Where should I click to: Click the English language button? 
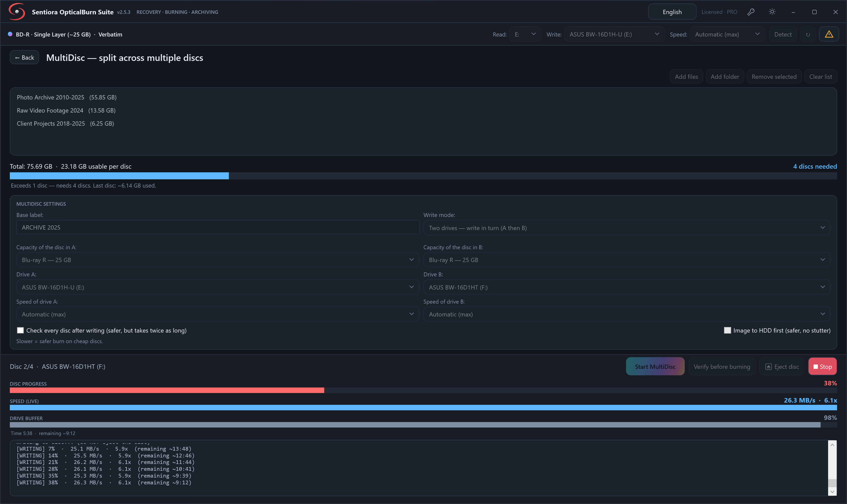[672, 12]
